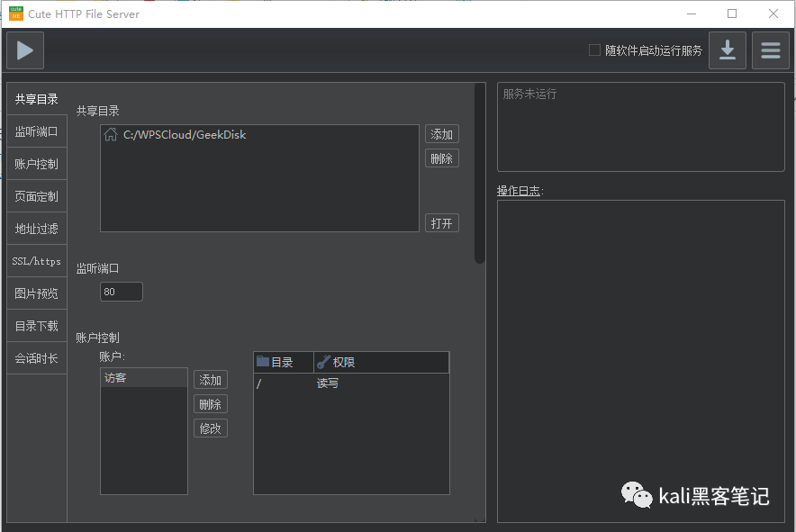Image resolution: width=796 pixels, height=532 pixels.
Task: Start the server with the play button
Action: click(25, 50)
